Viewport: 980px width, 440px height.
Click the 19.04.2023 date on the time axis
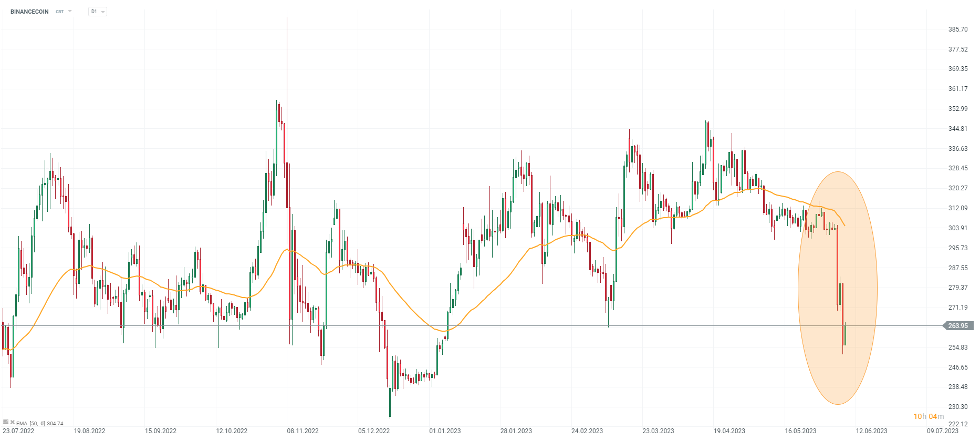[729, 431]
